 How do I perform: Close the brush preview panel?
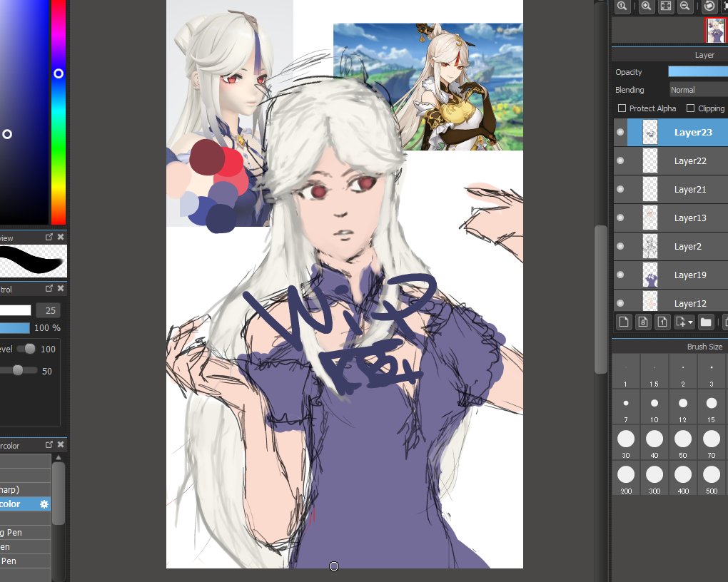click(61, 238)
